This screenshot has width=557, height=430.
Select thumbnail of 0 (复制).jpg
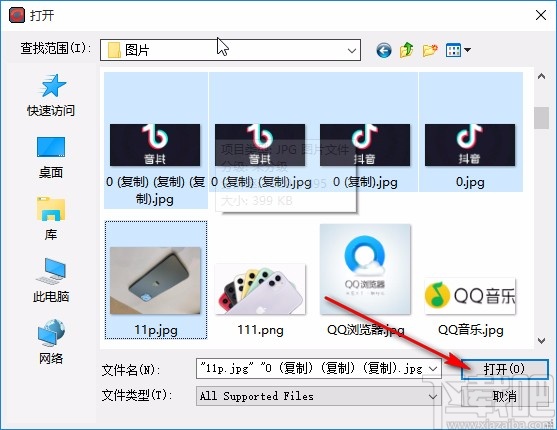[365, 145]
